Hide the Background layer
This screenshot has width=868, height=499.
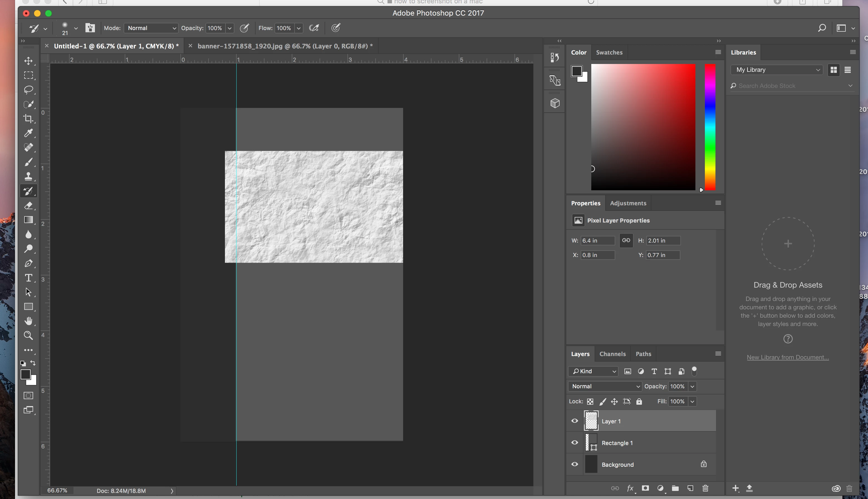point(575,465)
